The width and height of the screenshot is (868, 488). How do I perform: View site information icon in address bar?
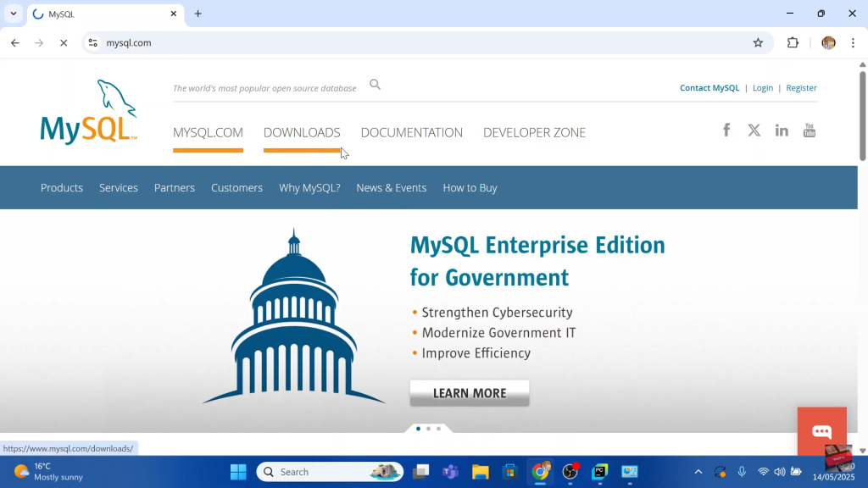pyautogui.click(x=93, y=42)
